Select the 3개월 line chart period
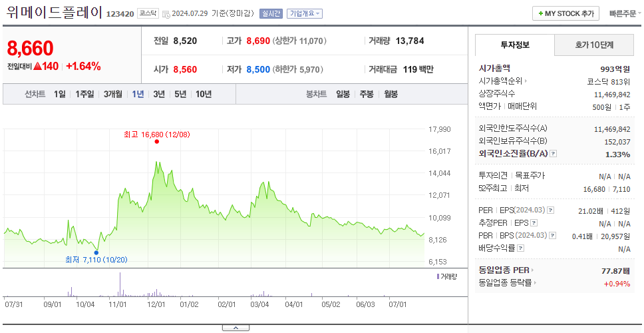Screen dimensions: 644x333 point(113,94)
